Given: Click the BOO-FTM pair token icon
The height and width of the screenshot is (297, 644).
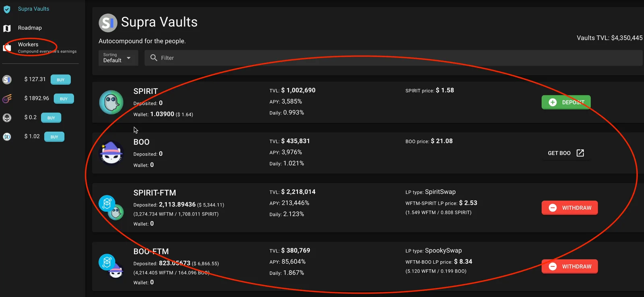Looking at the screenshot, I should pyautogui.click(x=111, y=266).
